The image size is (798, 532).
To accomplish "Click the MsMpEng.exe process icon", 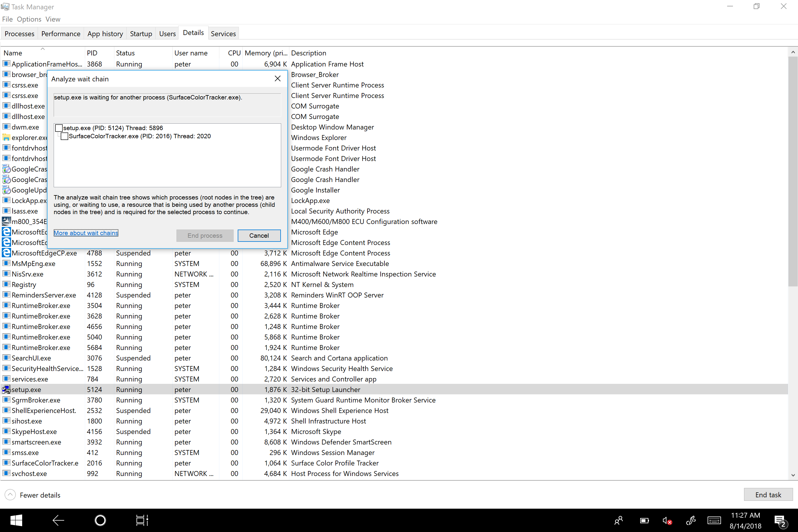I will pyautogui.click(x=6, y=263).
